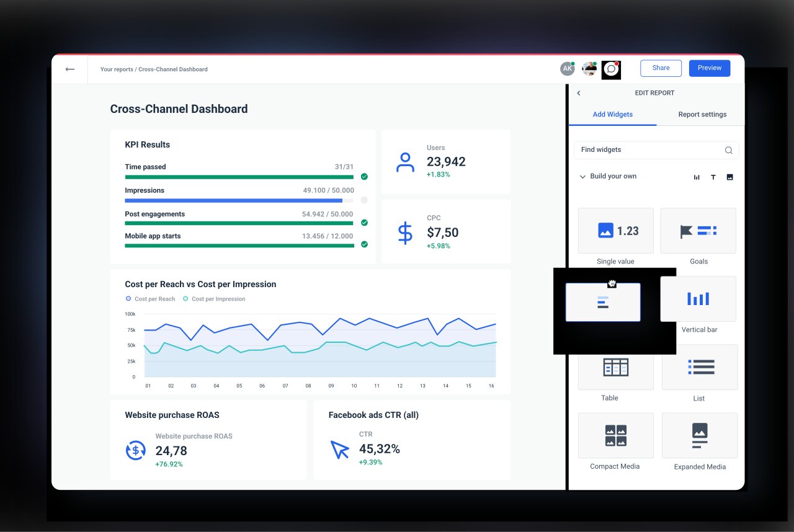
Task: Toggle the Cost per Reach series
Action: pos(150,298)
